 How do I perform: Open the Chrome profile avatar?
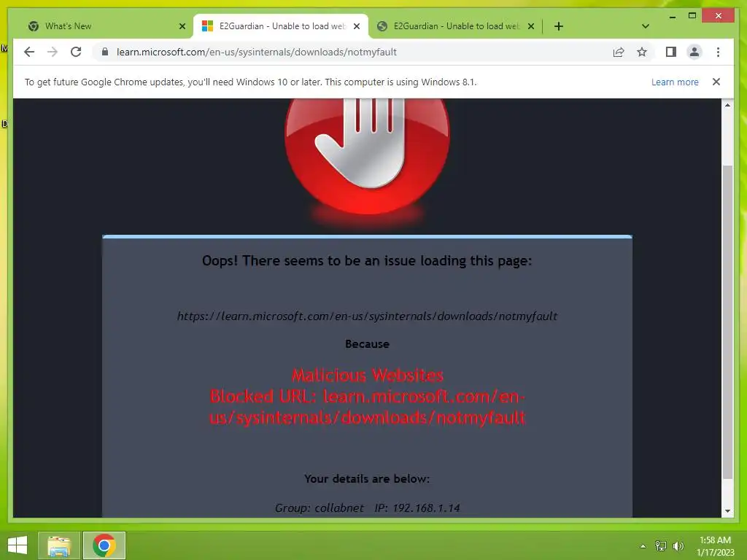(694, 52)
